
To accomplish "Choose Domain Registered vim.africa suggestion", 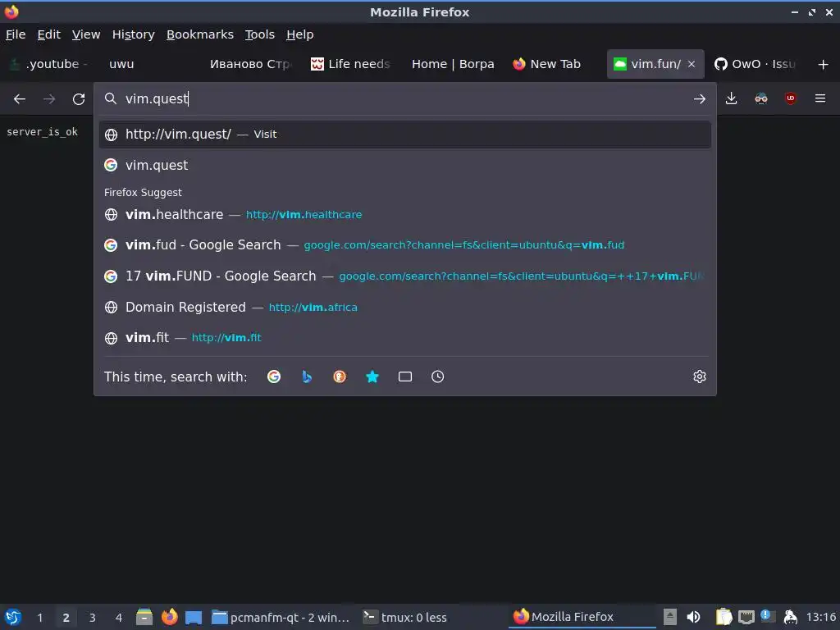I will (405, 307).
